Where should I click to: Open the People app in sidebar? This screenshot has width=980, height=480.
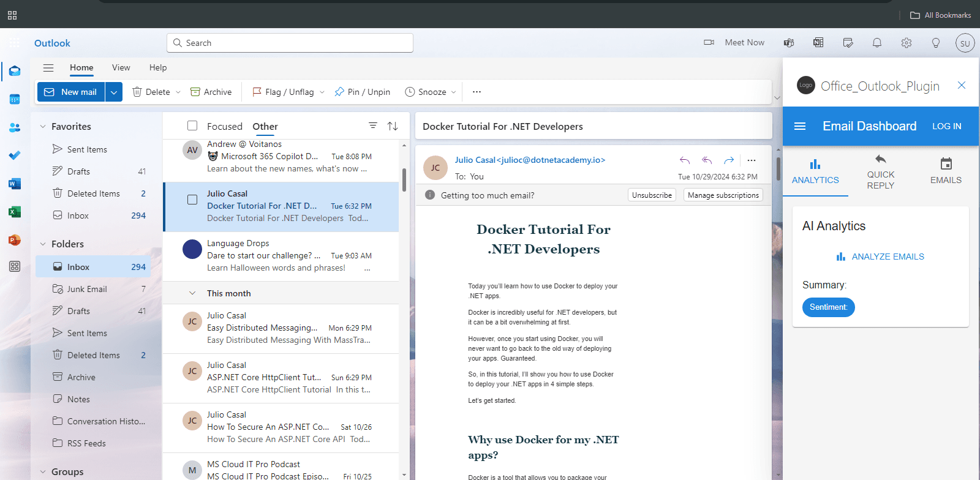coord(15,127)
